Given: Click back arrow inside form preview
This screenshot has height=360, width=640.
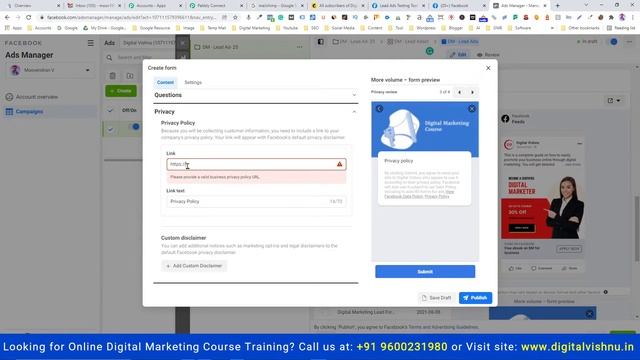Looking at the screenshot, I should click(380, 109).
